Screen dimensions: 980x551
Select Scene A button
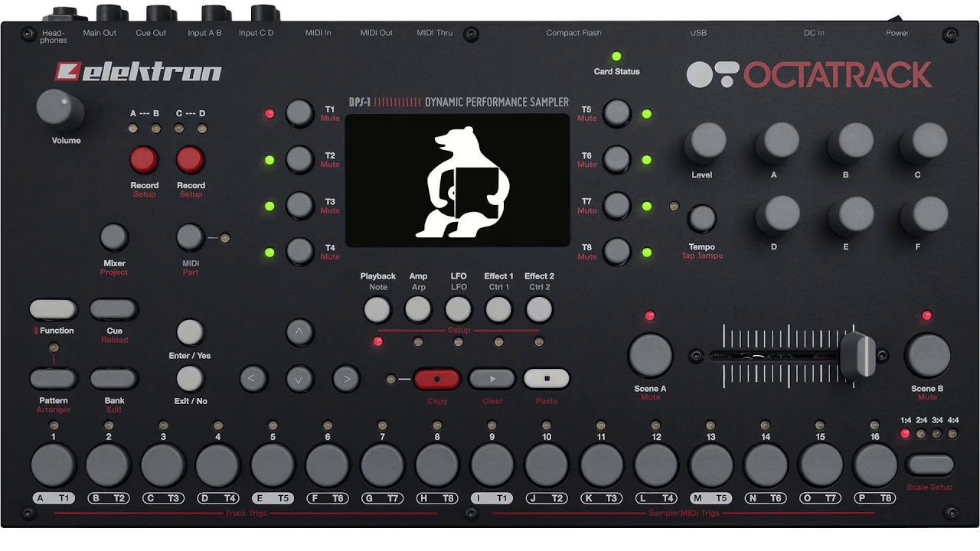(650, 355)
